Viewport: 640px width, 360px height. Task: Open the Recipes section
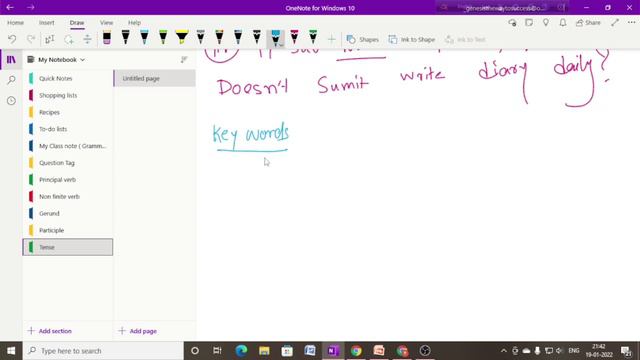pos(68,112)
